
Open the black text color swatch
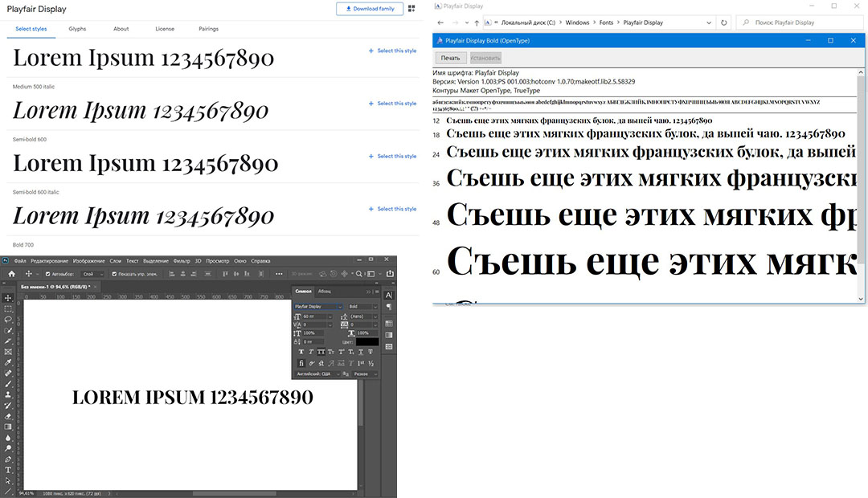click(x=367, y=341)
